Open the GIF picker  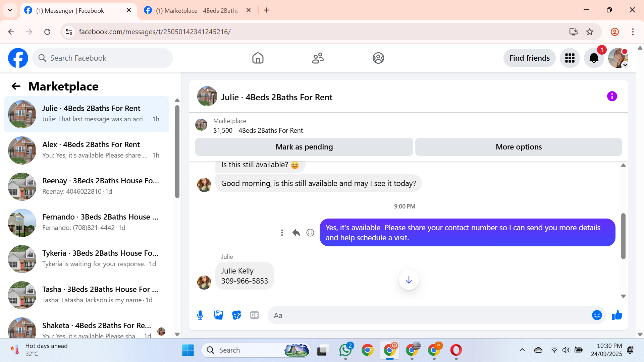point(255,315)
